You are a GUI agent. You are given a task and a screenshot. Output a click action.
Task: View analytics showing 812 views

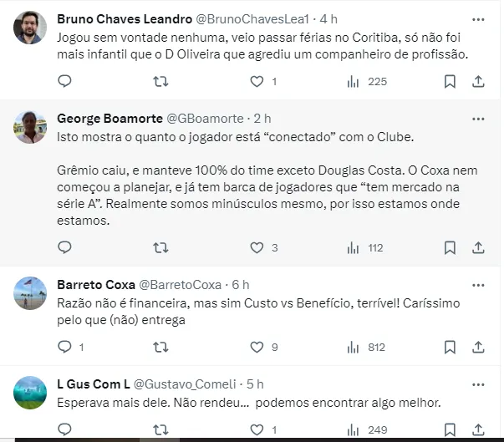coord(366,348)
